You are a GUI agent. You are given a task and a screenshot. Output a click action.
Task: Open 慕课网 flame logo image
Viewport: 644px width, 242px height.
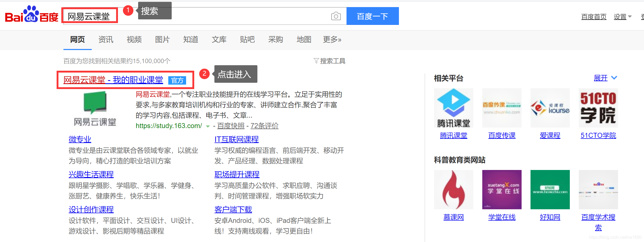[453, 190]
